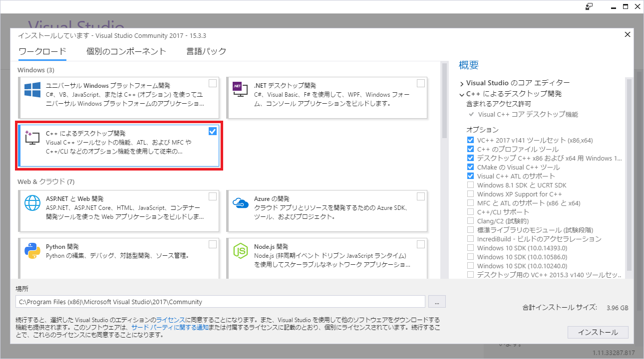Viewport: 644px width, 359px height.
Task: Enable Windows 10 SDK (10.0.14393.0)
Action: coord(470,248)
